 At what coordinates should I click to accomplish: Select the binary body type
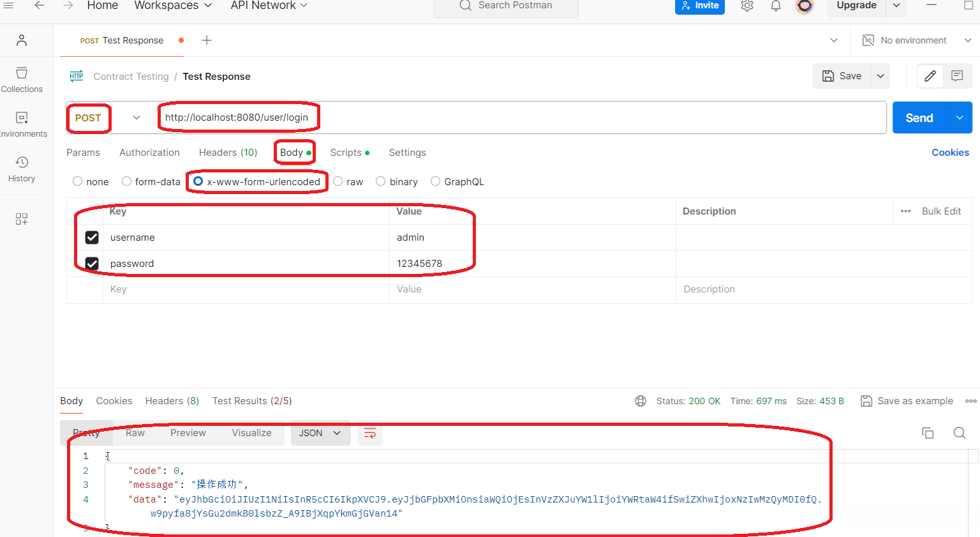(x=381, y=181)
